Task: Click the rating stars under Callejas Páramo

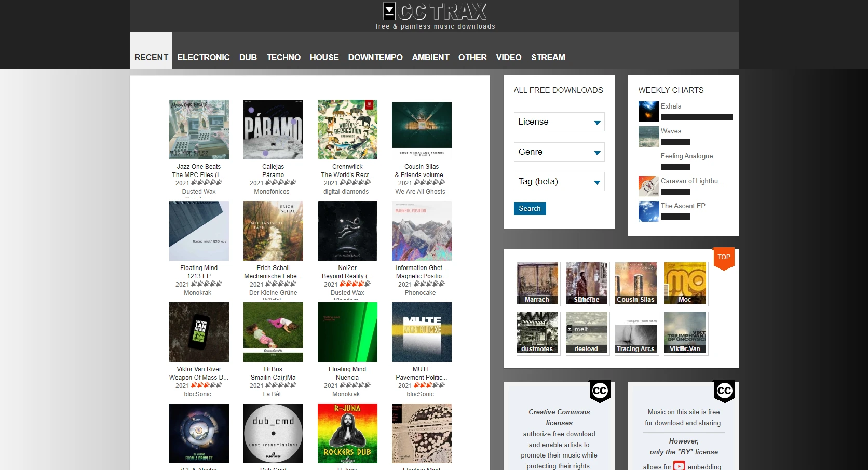Action: [x=281, y=183]
